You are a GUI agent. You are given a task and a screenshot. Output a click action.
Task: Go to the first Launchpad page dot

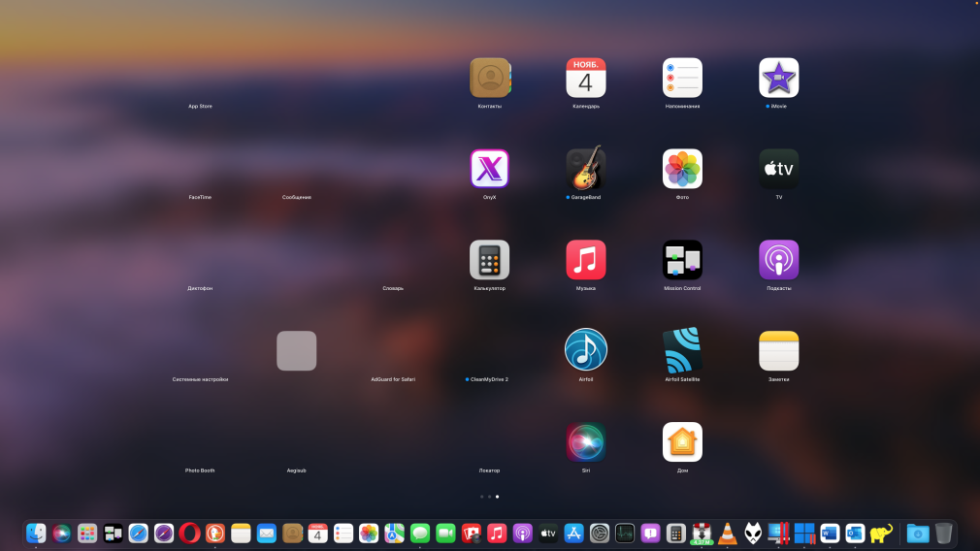pos(482,497)
